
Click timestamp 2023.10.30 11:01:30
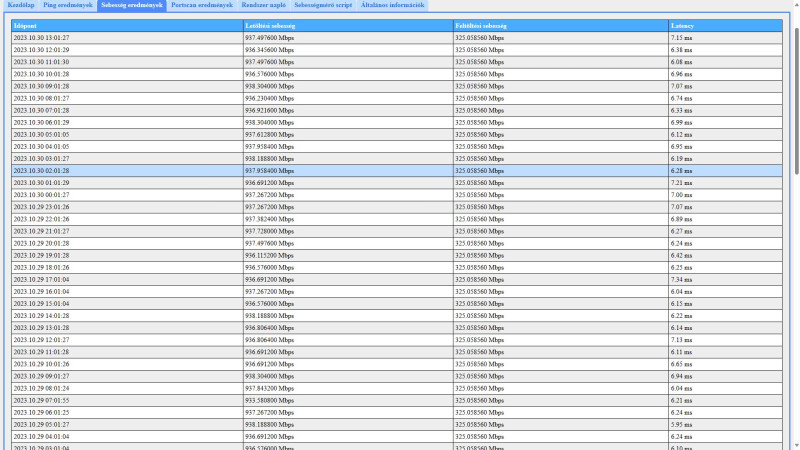tap(41, 62)
